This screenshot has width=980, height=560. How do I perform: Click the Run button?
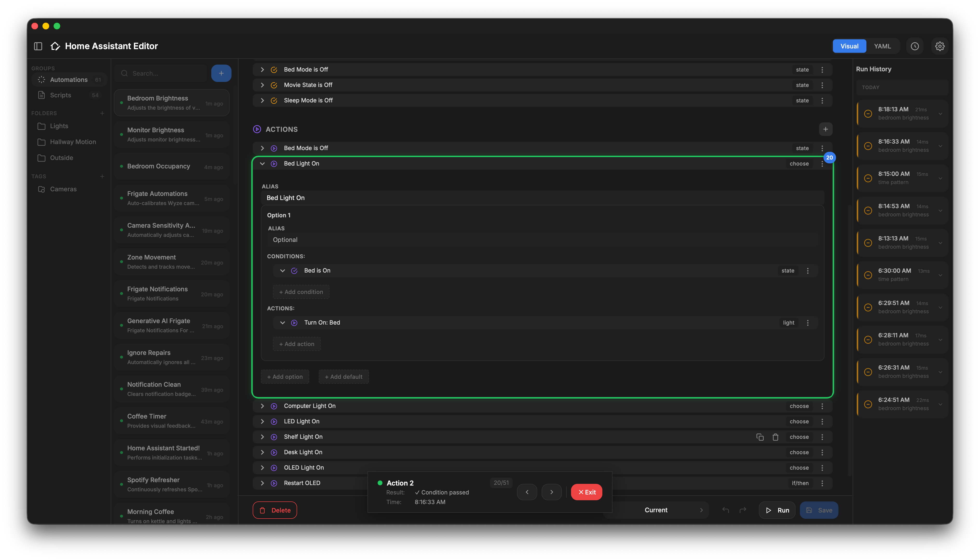tap(777, 510)
